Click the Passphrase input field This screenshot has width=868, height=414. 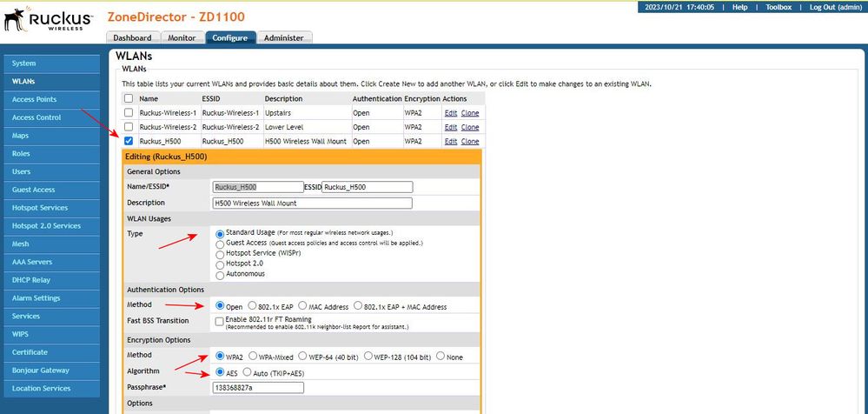258,387
